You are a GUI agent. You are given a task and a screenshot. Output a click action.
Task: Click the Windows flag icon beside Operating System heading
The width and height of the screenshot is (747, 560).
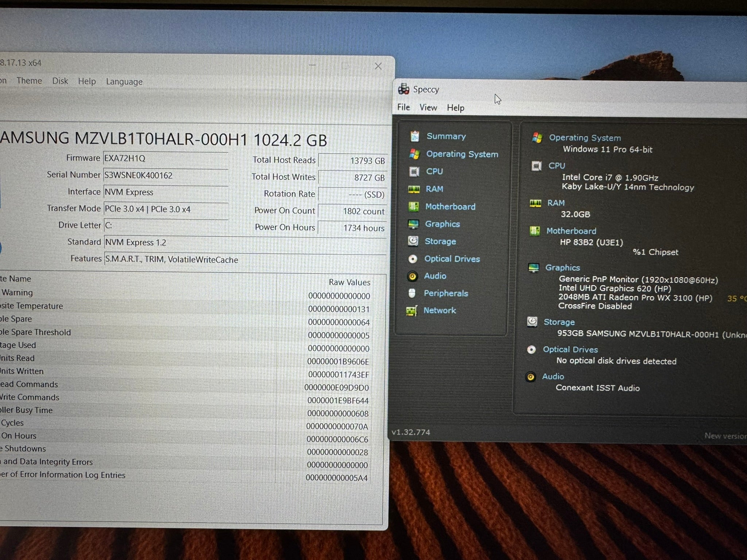(x=537, y=137)
